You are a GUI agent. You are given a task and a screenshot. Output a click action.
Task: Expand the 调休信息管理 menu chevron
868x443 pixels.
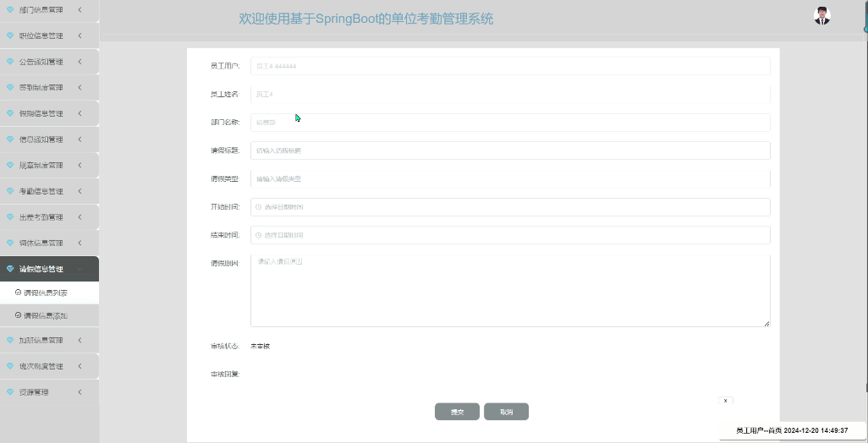pos(80,243)
